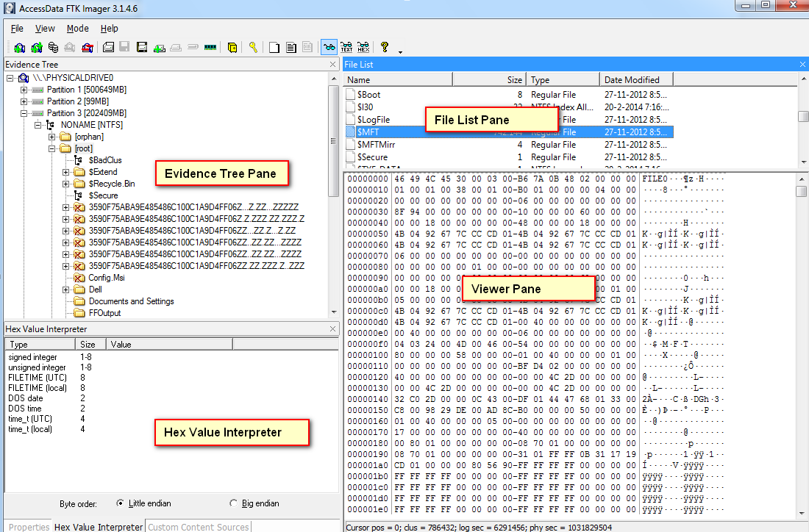This screenshot has height=532, width=809.
Task: Expand Partition 1 [500649MB] node
Action: (x=24, y=90)
